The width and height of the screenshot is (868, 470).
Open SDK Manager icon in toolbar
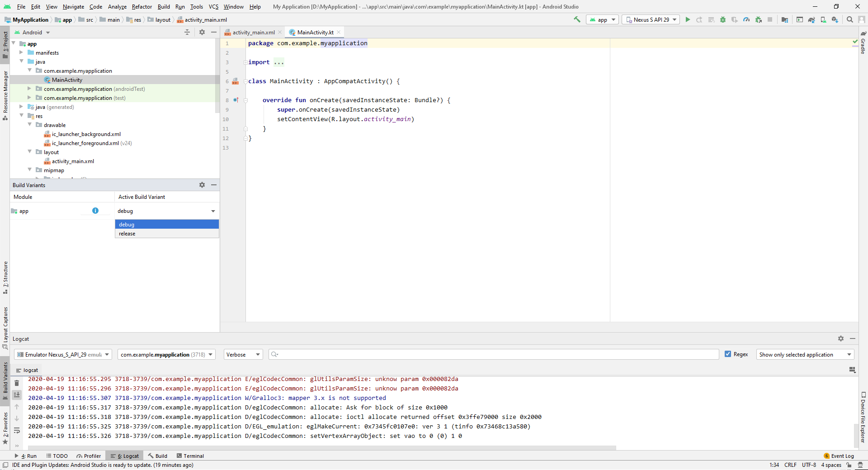pos(835,19)
